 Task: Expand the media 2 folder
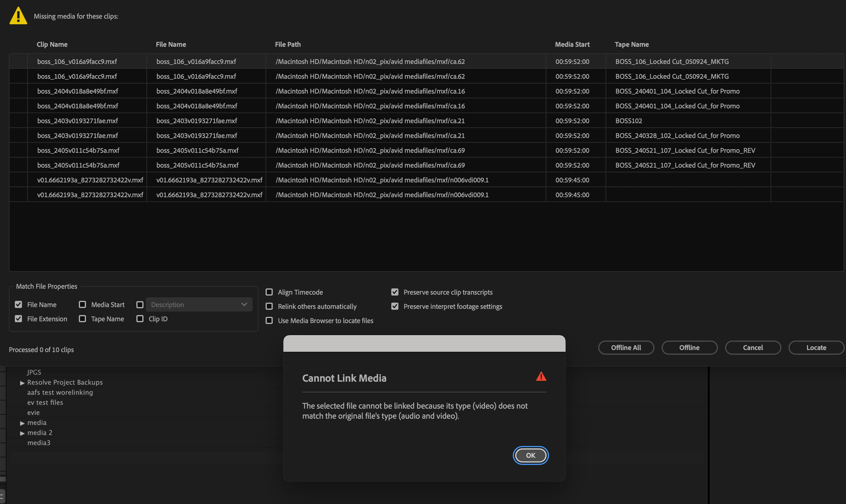(22, 433)
